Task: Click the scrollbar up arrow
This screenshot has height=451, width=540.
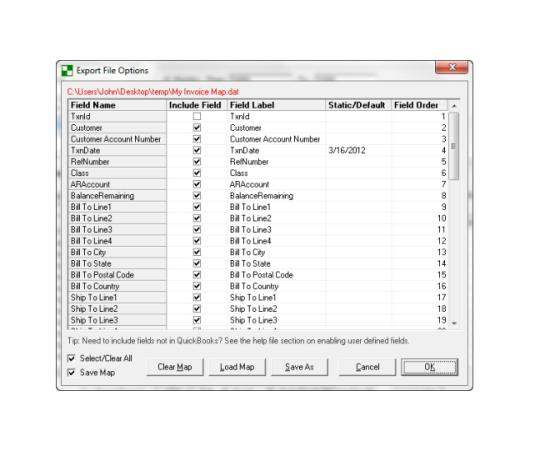Action: [454, 106]
